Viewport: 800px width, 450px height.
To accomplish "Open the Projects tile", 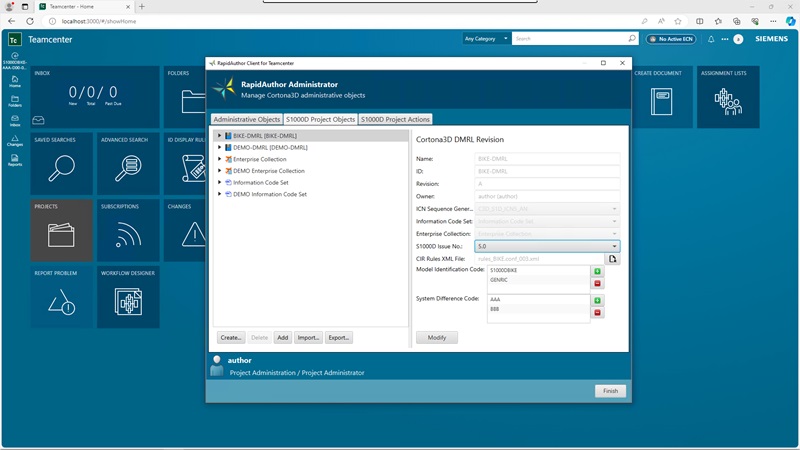I will 61,230.
